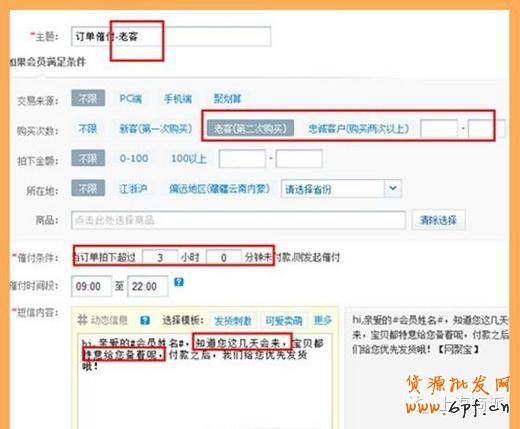Image resolution: width=520 pixels, height=429 pixels.
Task: Apply the 可爱卖萌 template
Action: [284, 321]
